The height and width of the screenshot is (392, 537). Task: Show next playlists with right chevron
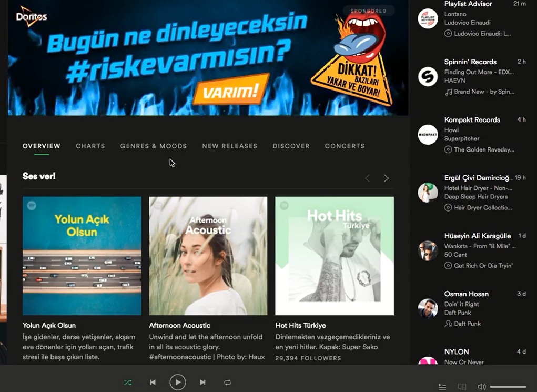point(386,178)
